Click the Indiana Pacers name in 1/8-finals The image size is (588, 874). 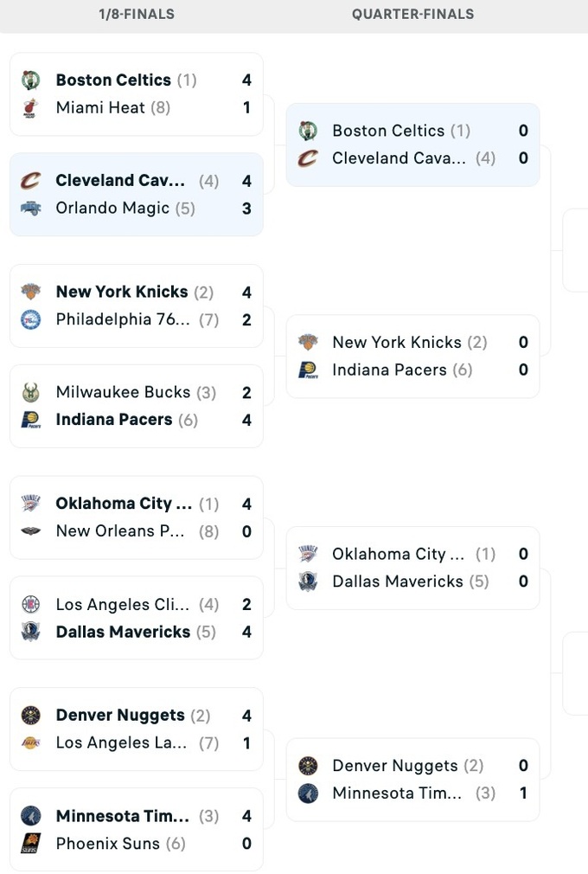click(x=114, y=420)
